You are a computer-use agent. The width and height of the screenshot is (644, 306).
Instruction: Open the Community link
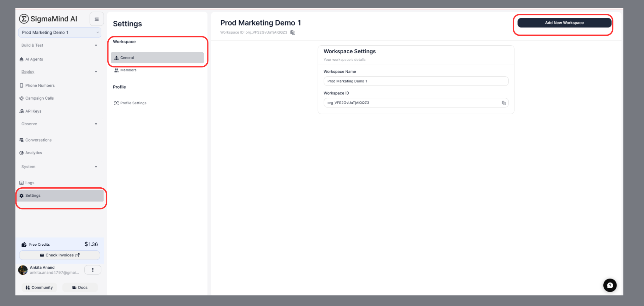point(39,288)
